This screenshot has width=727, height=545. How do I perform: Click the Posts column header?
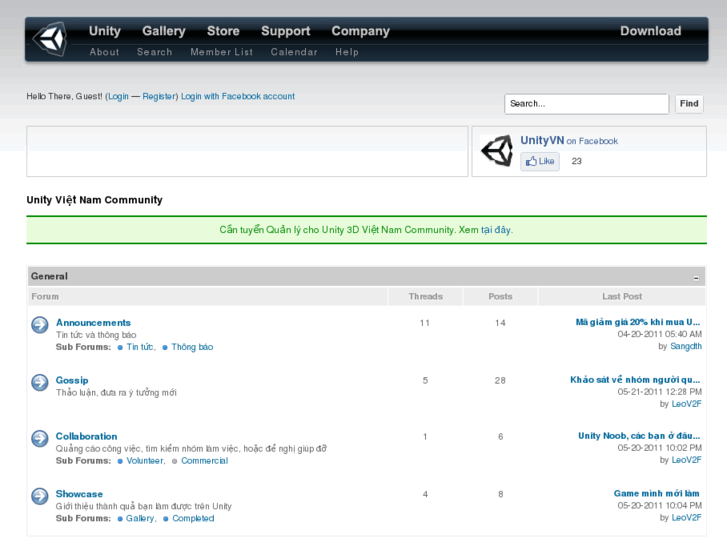pos(500,296)
